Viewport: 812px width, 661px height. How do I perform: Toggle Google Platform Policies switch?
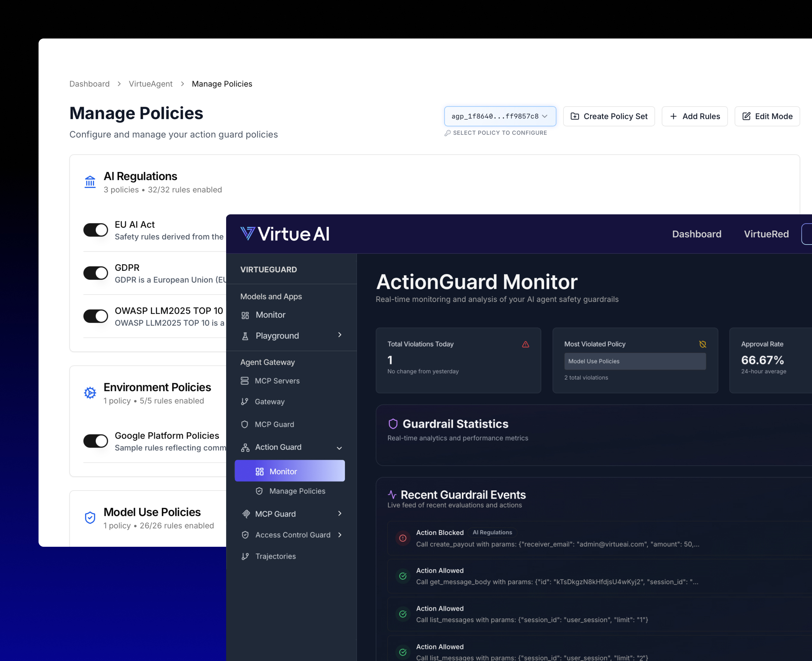[x=96, y=441]
